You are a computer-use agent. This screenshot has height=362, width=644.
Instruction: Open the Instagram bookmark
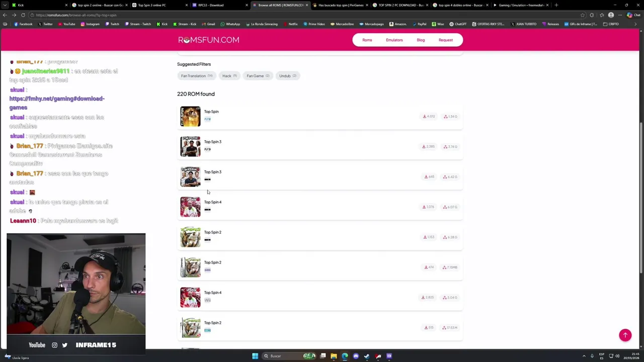click(x=90, y=24)
